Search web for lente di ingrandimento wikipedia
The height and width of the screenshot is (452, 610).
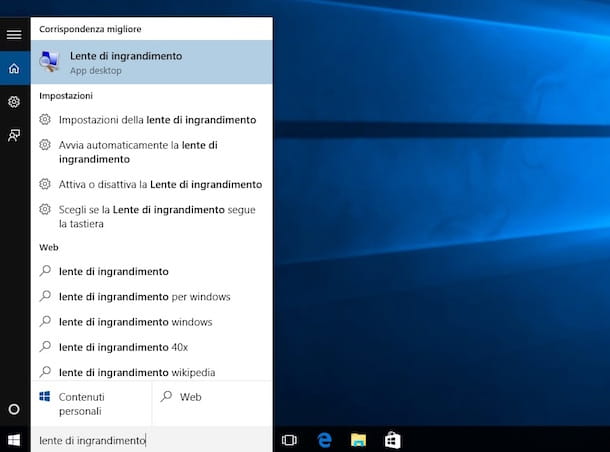137,372
